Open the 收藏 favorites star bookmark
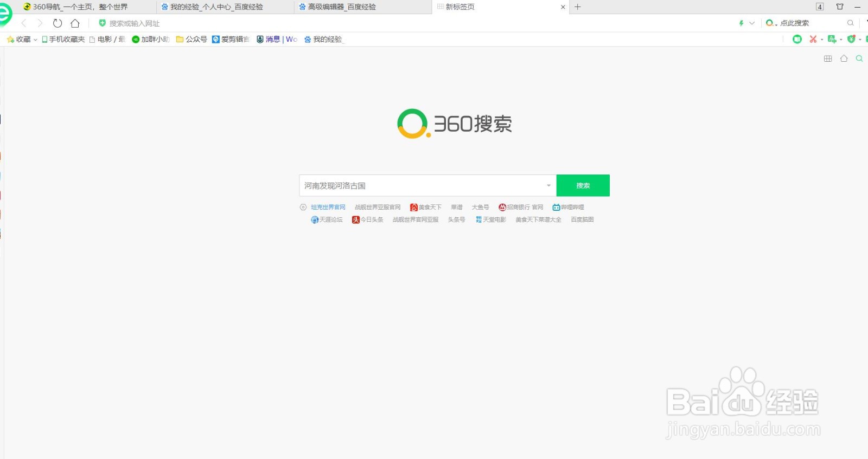 click(x=19, y=39)
